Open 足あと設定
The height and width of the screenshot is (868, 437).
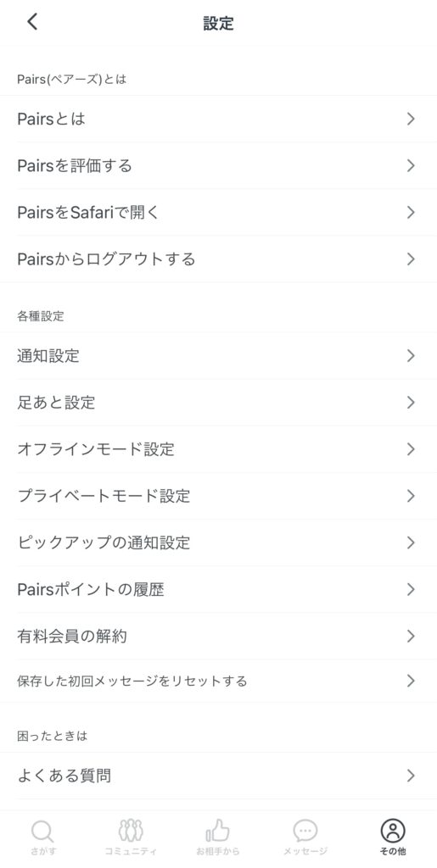coord(218,403)
